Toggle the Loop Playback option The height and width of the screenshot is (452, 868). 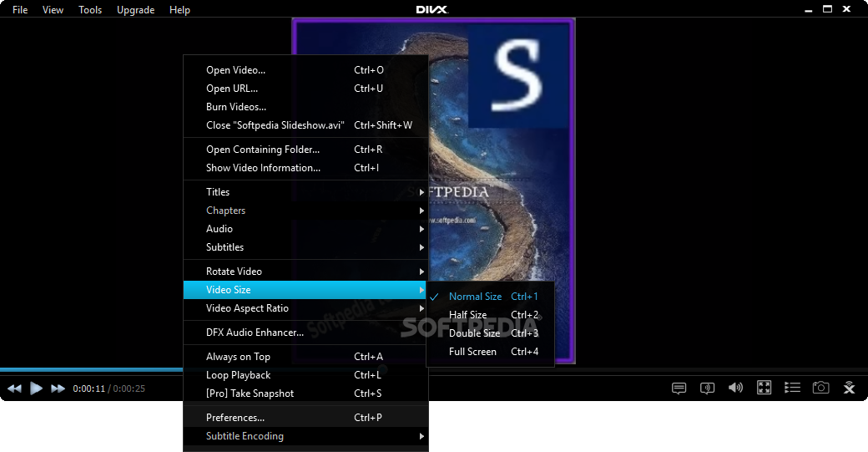pyautogui.click(x=305, y=375)
